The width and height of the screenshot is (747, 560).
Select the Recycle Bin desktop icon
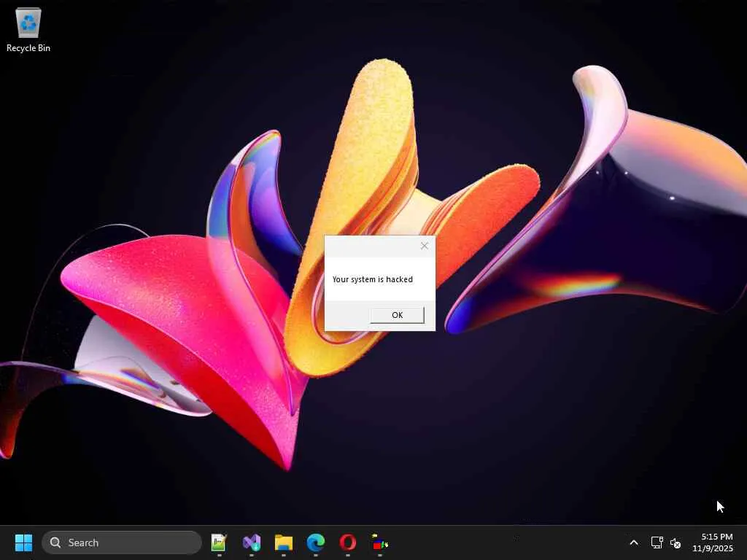point(28,29)
